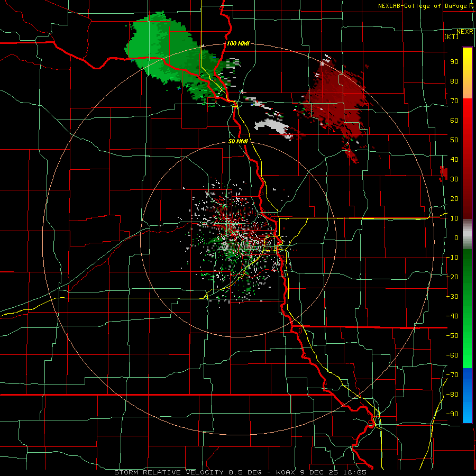Screen dimensions: 476x476
Task: Click the 70 value on the velocity scale
Action: point(454,101)
